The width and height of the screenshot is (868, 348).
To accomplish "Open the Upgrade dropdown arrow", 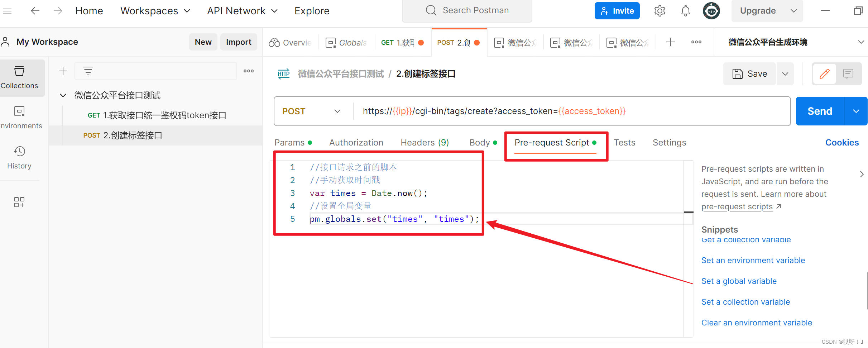I will coord(794,11).
